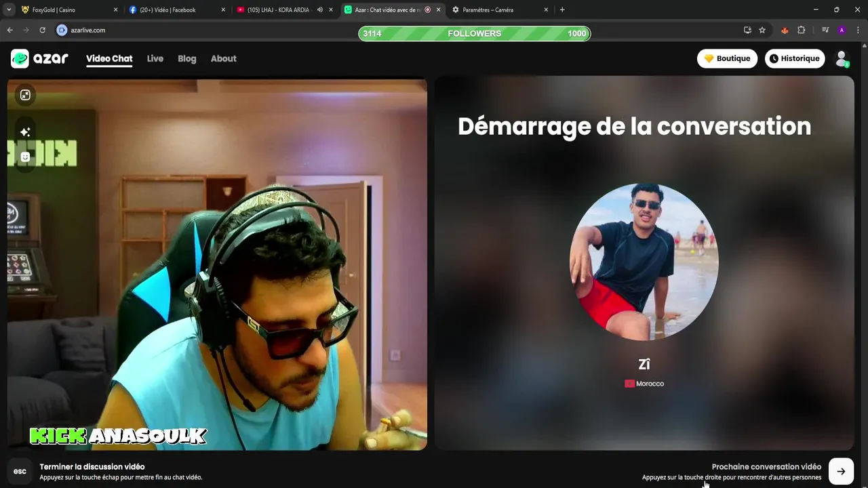Image resolution: width=868 pixels, height=488 pixels.
Task: Open the Live section
Action: (155, 58)
